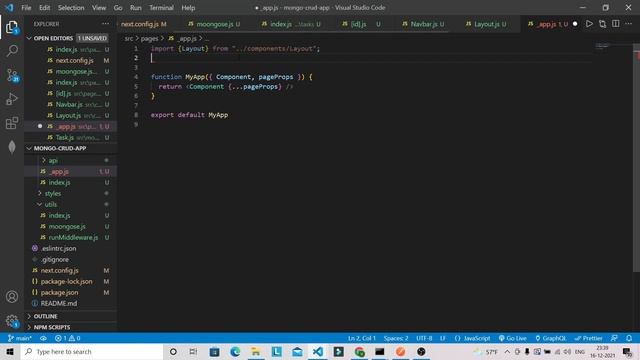Viewport: 640px width, 360px height.
Task: Open Windows Start menu
Action: (10, 351)
